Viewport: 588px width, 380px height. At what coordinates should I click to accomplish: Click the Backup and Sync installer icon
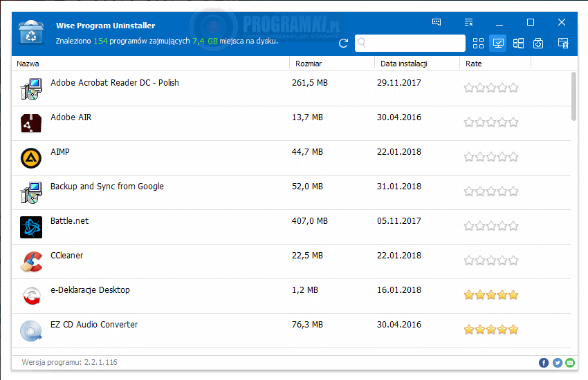[x=31, y=193]
